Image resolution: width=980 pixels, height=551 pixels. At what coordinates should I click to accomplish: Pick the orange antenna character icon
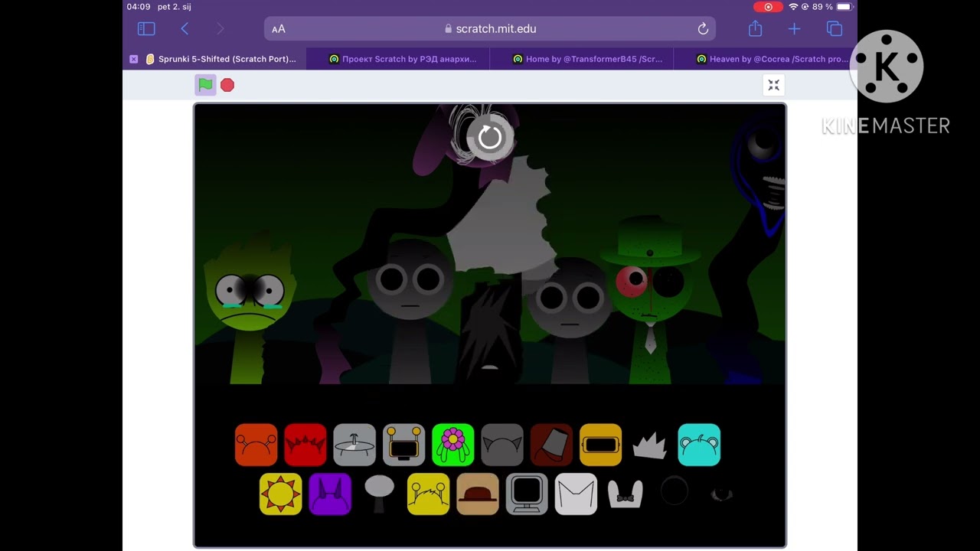pyautogui.click(x=256, y=445)
